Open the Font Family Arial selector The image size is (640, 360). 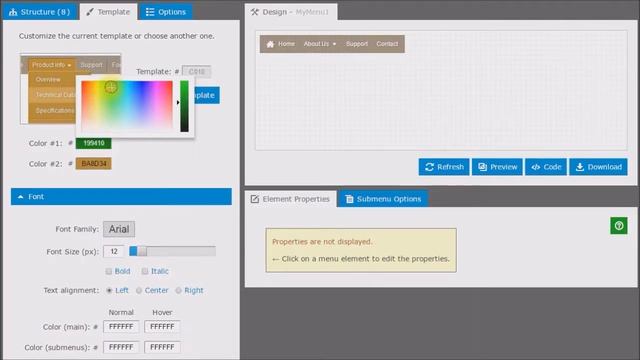click(x=119, y=229)
